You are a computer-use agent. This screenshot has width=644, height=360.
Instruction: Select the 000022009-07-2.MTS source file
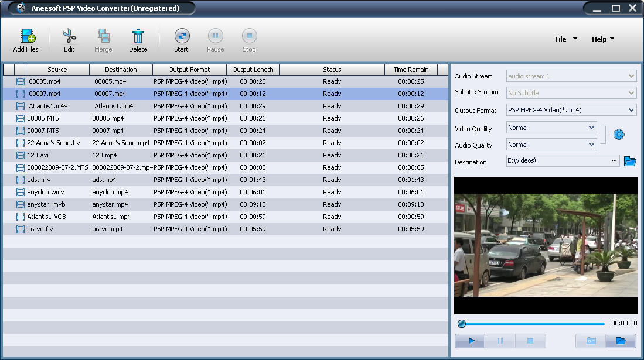point(57,167)
